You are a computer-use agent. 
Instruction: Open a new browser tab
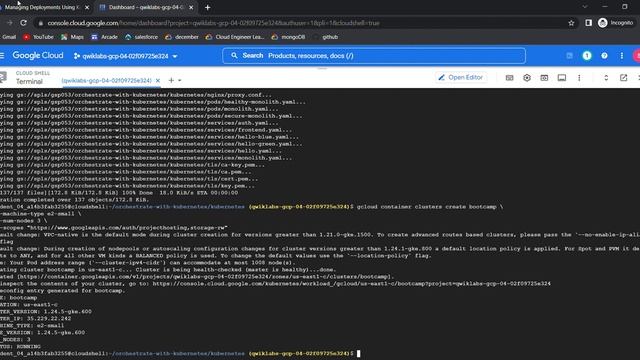click(x=207, y=7)
